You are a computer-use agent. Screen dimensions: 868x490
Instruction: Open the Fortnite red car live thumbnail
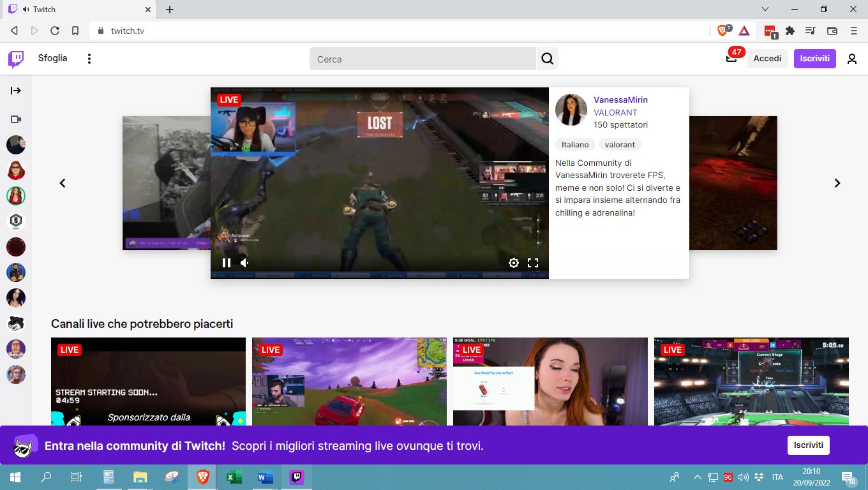[x=349, y=382]
